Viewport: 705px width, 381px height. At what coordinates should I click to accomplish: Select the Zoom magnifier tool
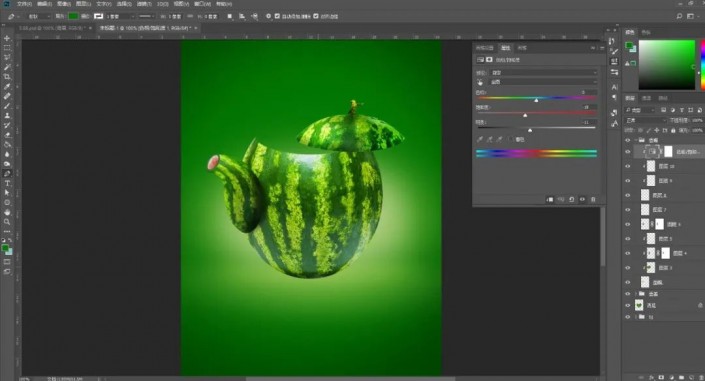pos(7,221)
